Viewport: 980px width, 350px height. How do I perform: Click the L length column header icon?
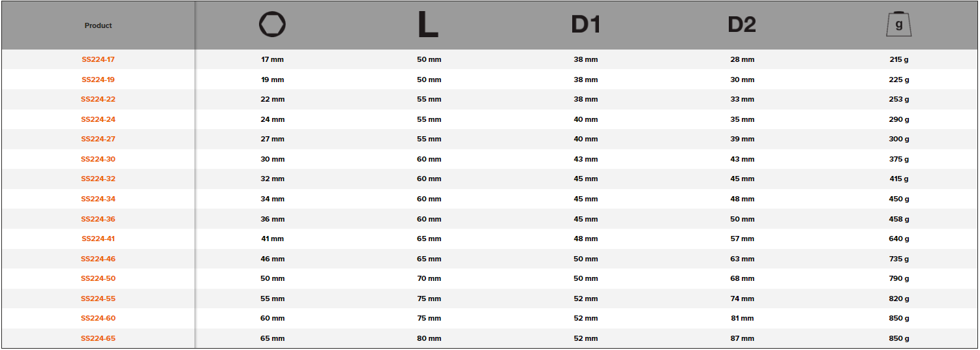coord(428,25)
